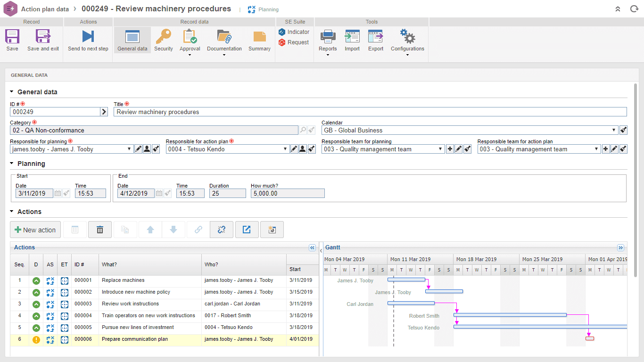The image size is (644, 362).
Task: Clear the Calendar field with the brush icon
Action: 623,130
